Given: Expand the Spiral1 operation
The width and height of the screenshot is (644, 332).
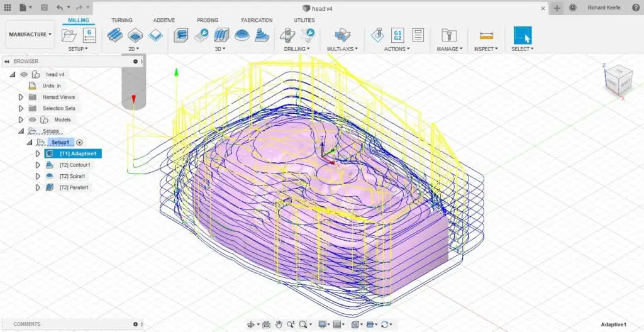Looking at the screenshot, I should 38,176.
